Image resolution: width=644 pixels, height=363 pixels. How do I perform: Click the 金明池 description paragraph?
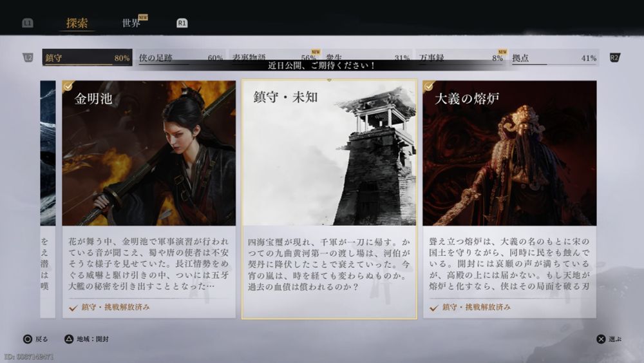[x=149, y=264]
